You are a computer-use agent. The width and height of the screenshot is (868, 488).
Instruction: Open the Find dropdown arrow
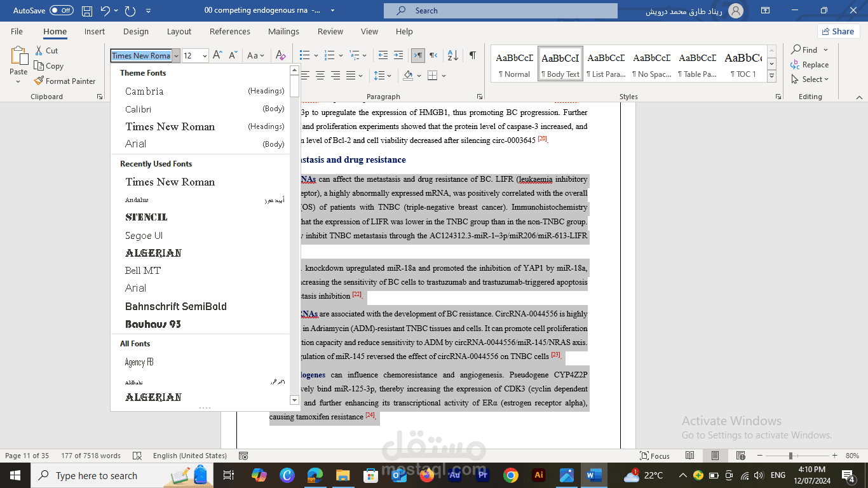826,50
